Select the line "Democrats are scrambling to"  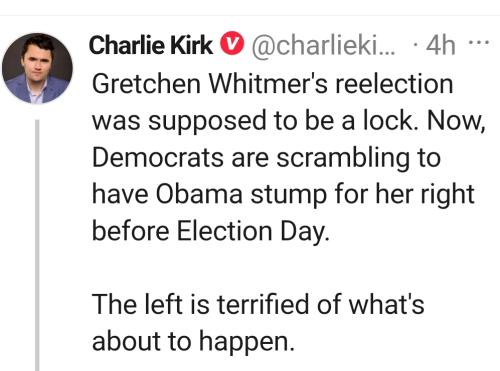click(x=266, y=157)
